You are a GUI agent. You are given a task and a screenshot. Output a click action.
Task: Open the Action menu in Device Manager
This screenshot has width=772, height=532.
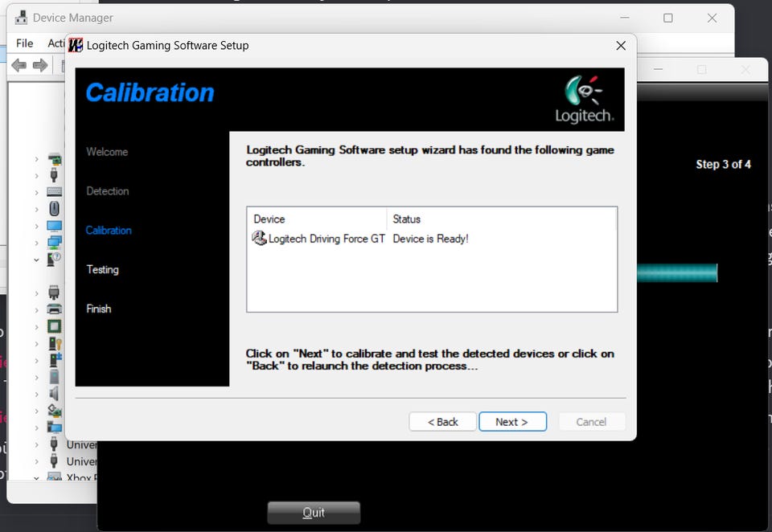[55, 43]
